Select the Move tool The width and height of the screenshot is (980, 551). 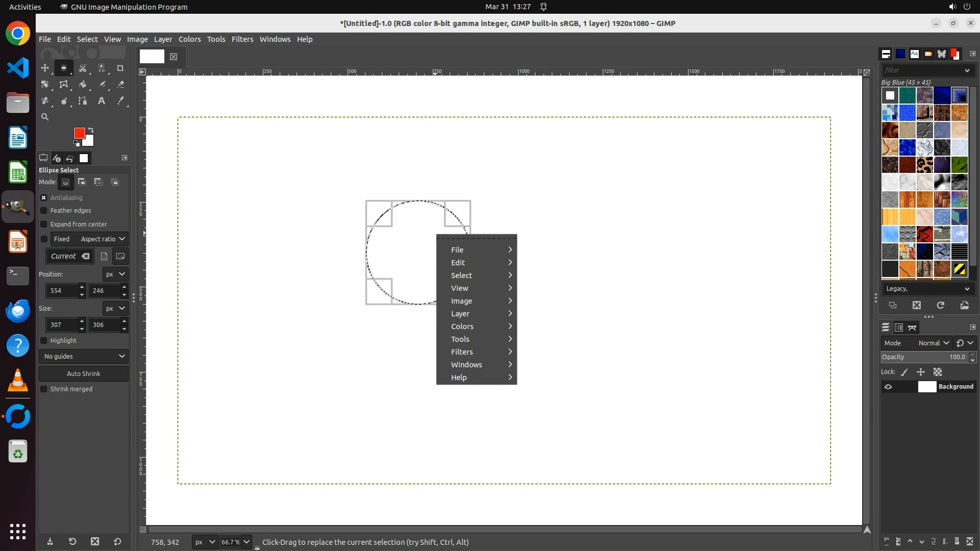pos(45,68)
